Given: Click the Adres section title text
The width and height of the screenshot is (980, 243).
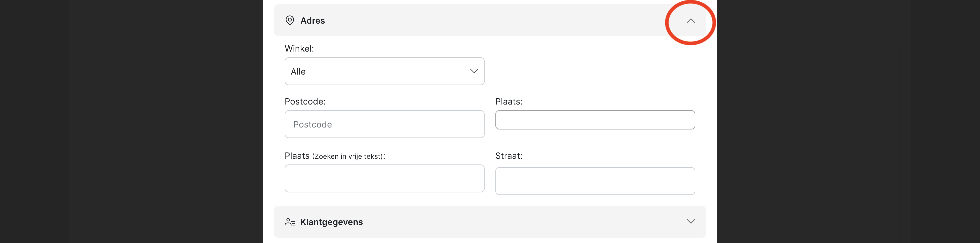Looking at the screenshot, I should click(x=312, y=21).
